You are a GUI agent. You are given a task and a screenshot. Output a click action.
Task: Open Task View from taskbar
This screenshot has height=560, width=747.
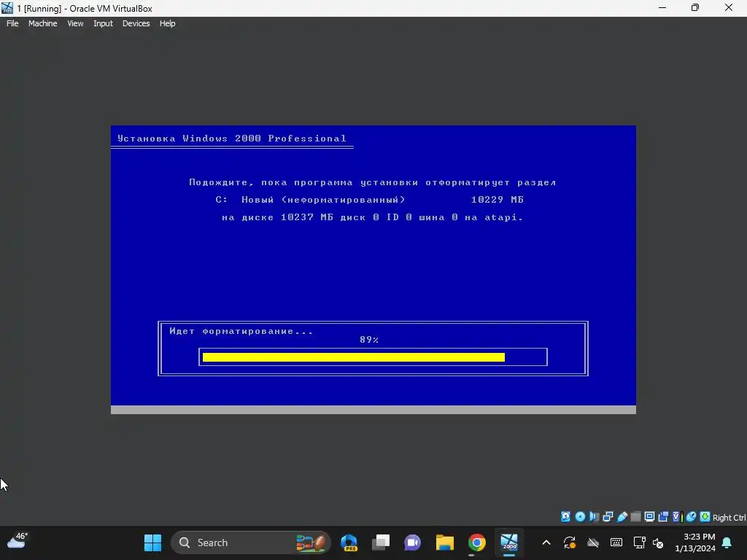381,542
